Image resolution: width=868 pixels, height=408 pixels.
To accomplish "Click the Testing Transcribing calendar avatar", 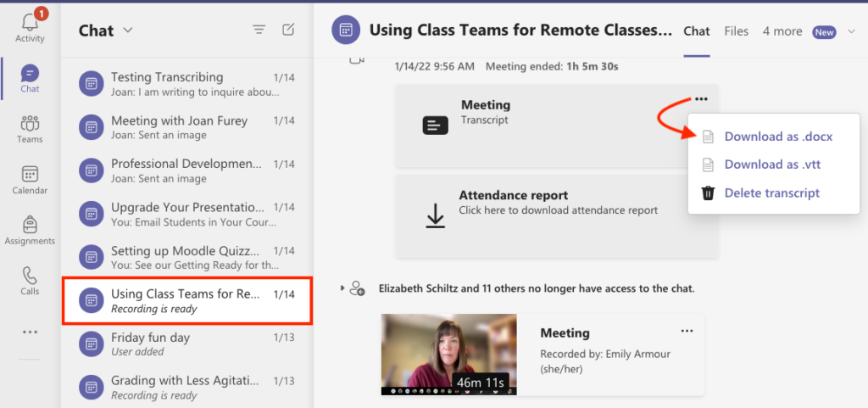I will pos(92,84).
